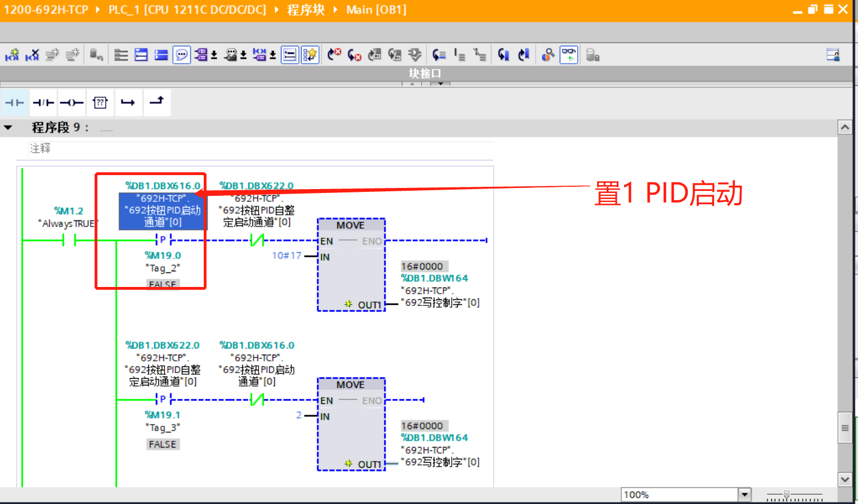Click first MOVE output %DB1.DBW164 operand
The width and height of the screenshot is (858, 504).
click(434, 278)
